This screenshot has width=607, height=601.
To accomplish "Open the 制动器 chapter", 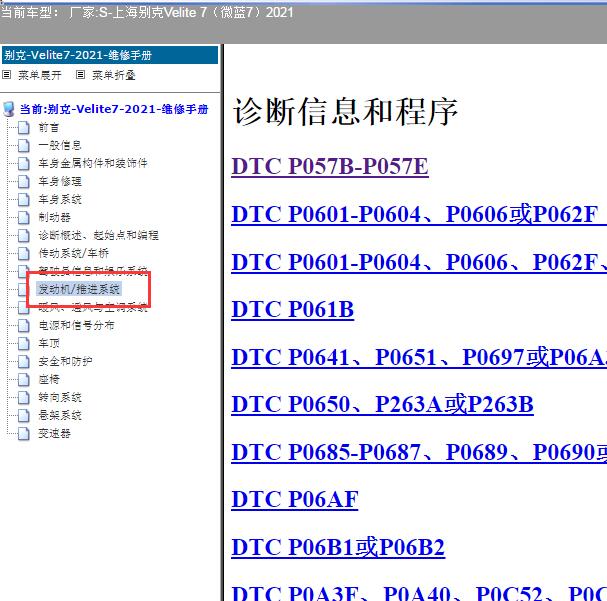I will tap(54, 217).
